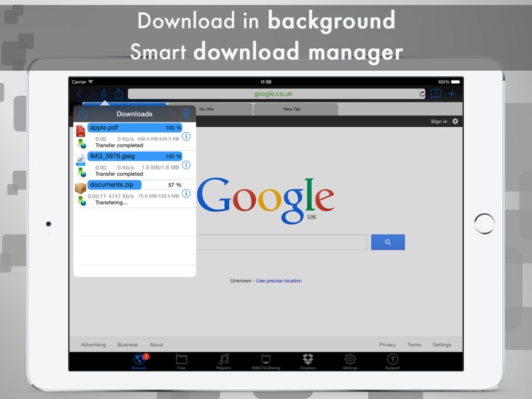Tap download status icon under apple.pdf
The height and width of the screenshot is (399, 532).
82,143
